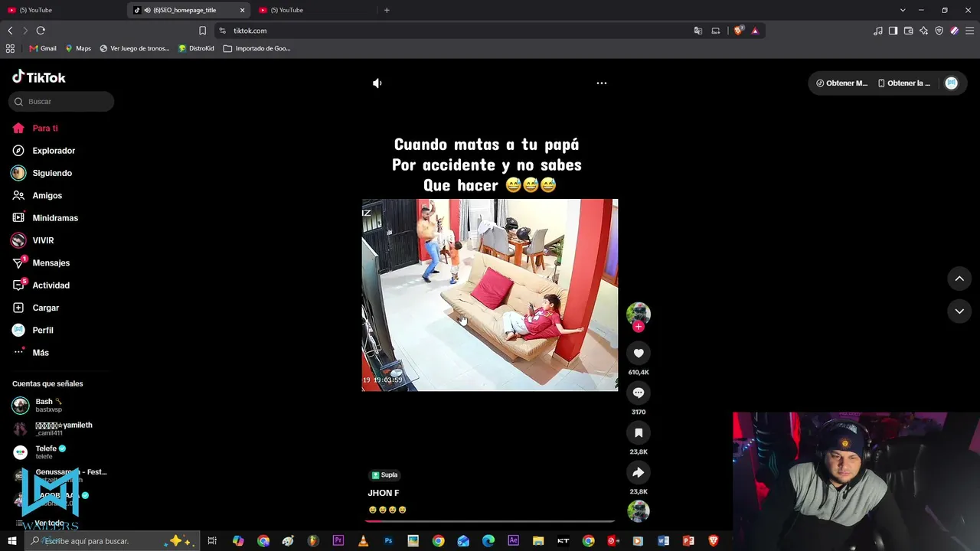
Task: Toggle the browser sidebar panel
Action: [893, 31]
